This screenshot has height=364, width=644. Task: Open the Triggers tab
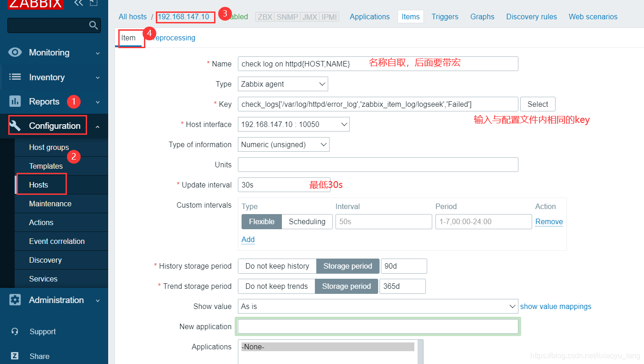coord(445,17)
